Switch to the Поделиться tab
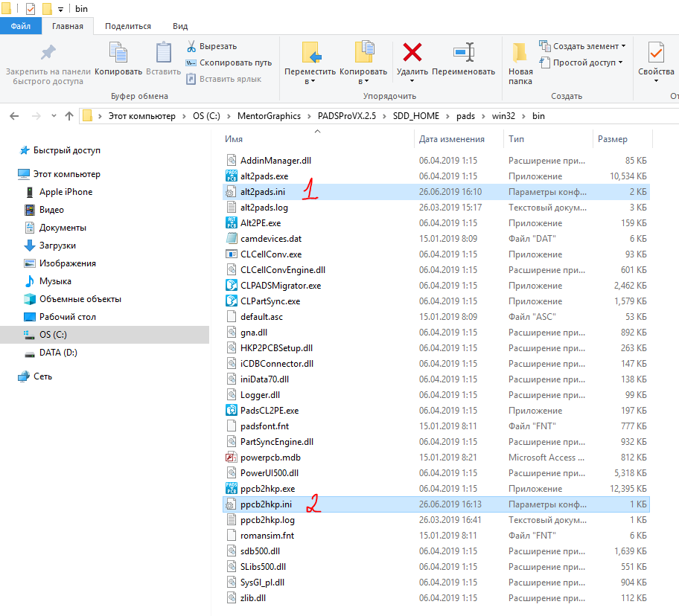 pos(128,26)
